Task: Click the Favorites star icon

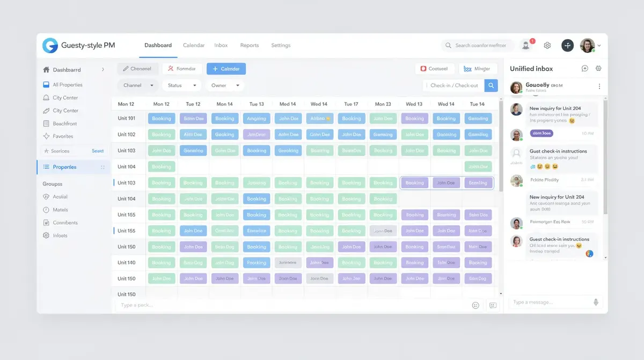Action: coord(46,136)
